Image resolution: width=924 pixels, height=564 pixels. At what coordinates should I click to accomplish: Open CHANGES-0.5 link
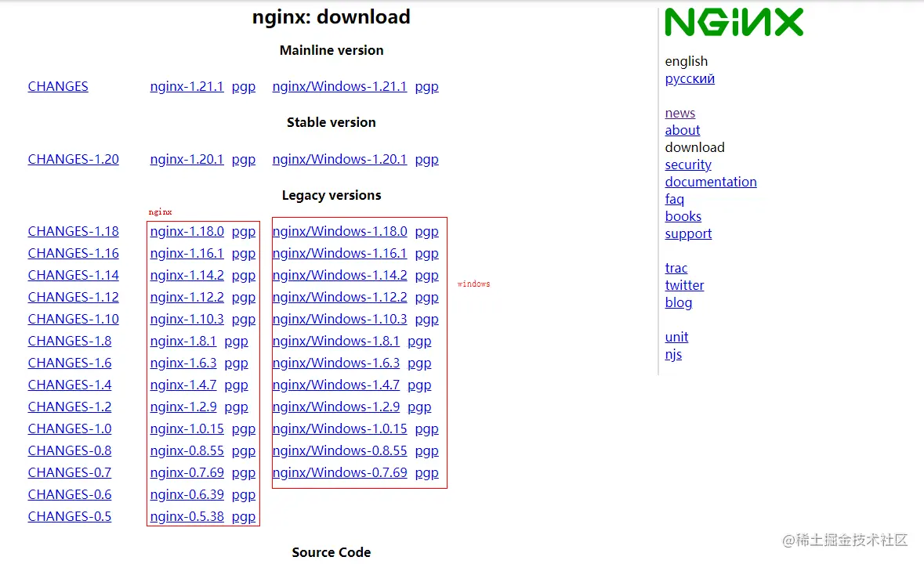[70, 516]
